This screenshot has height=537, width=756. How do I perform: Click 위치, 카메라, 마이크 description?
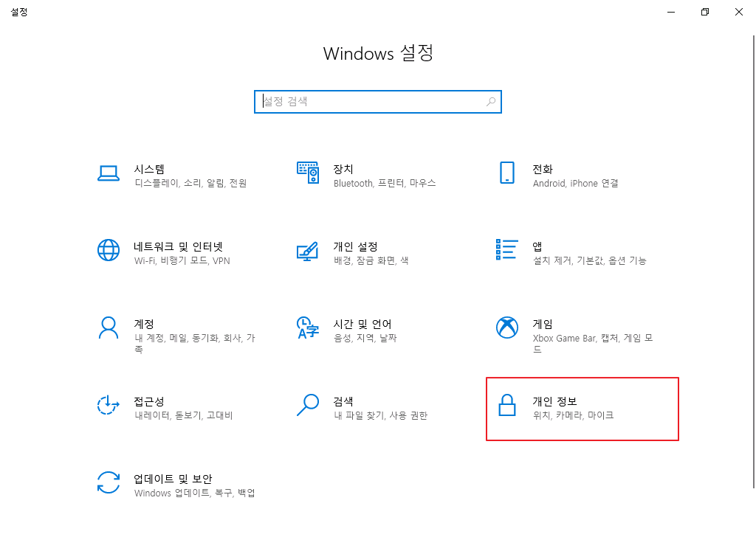(573, 415)
